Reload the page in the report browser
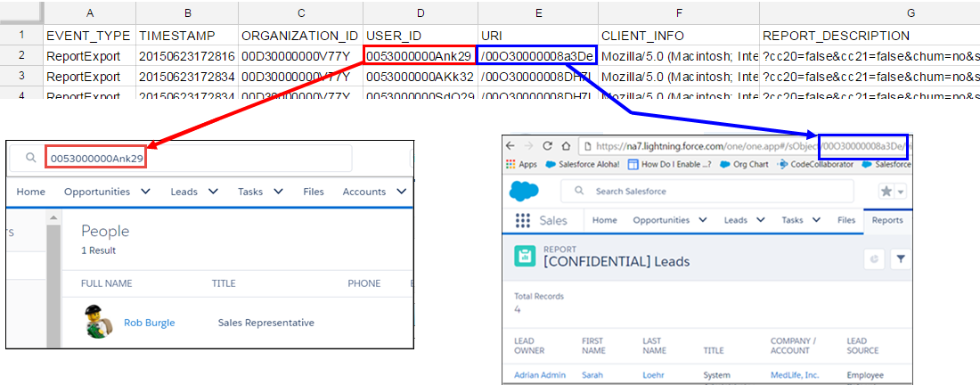Screen dimensions: 980x385 (x=548, y=145)
